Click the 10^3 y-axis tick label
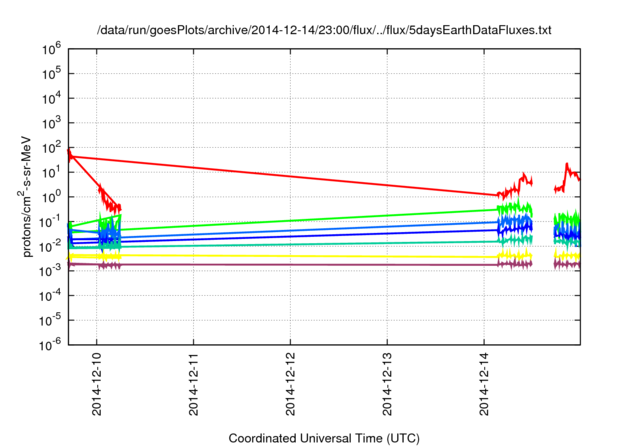The height and width of the screenshot is (448, 640). tap(51, 123)
